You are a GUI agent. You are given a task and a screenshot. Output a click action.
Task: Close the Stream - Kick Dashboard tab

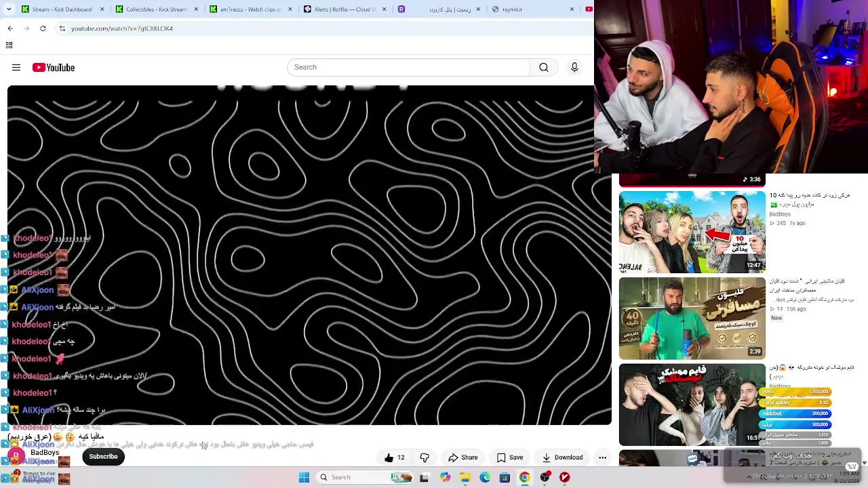103,9
